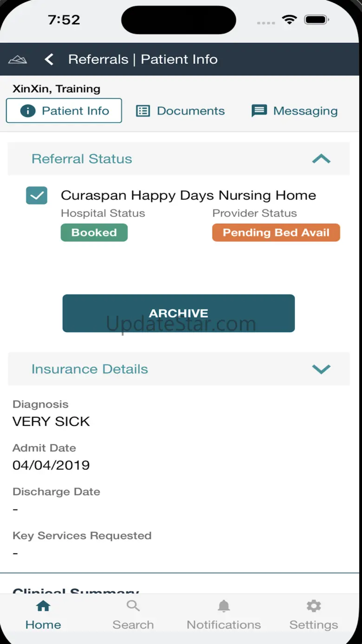The image size is (362, 644).
Task: Tap the back arrow in header
Action: [x=49, y=59]
